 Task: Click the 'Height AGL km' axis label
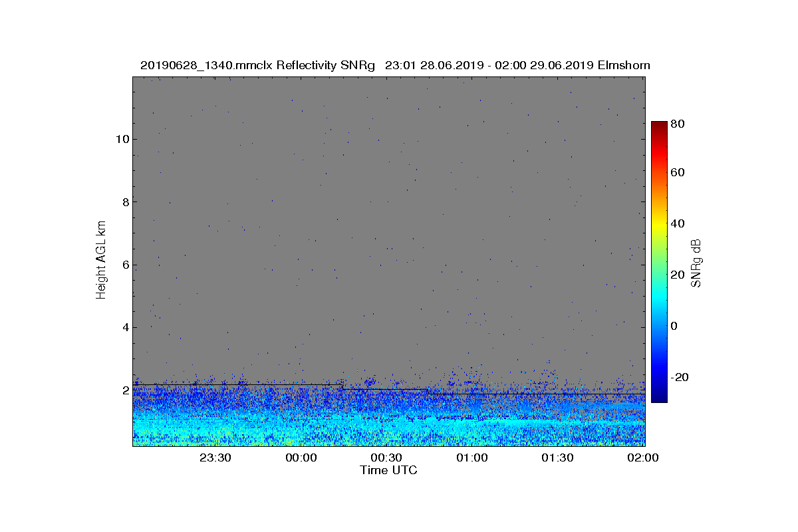[x=101, y=261]
